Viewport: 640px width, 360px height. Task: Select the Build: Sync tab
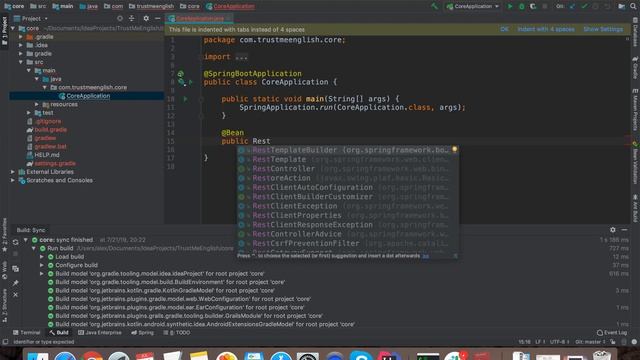coord(31,230)
